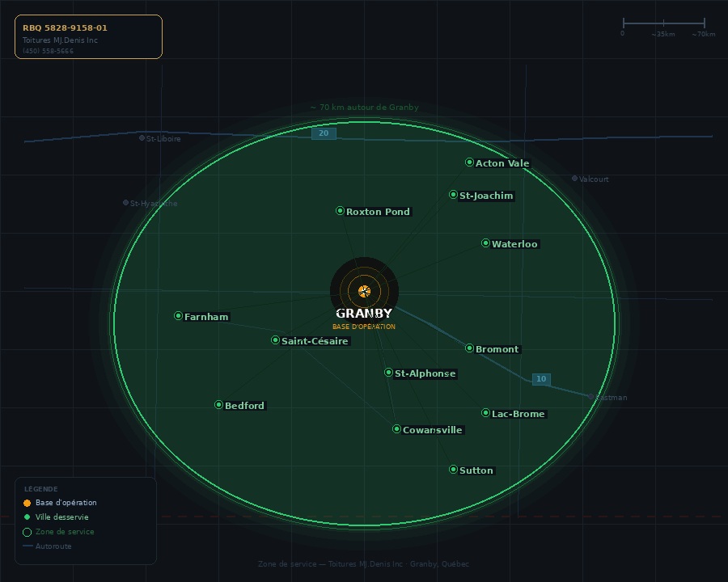This screenshot has height=582, width=728.
Task: Click the orange Base d'opération legend swatch
Action: point(27,503)
